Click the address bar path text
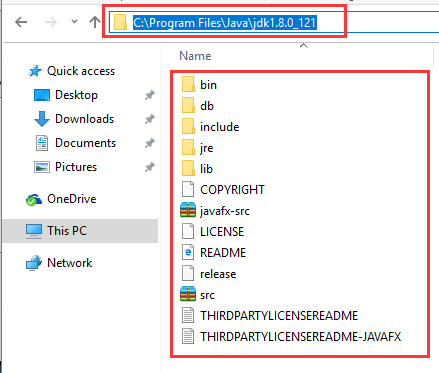Viewport: 439px width, 373px height. [x=225, y=23]
